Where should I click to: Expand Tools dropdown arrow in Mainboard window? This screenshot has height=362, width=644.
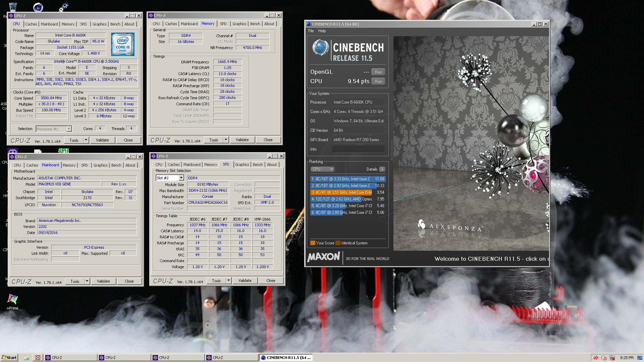[x=87, y=282]
